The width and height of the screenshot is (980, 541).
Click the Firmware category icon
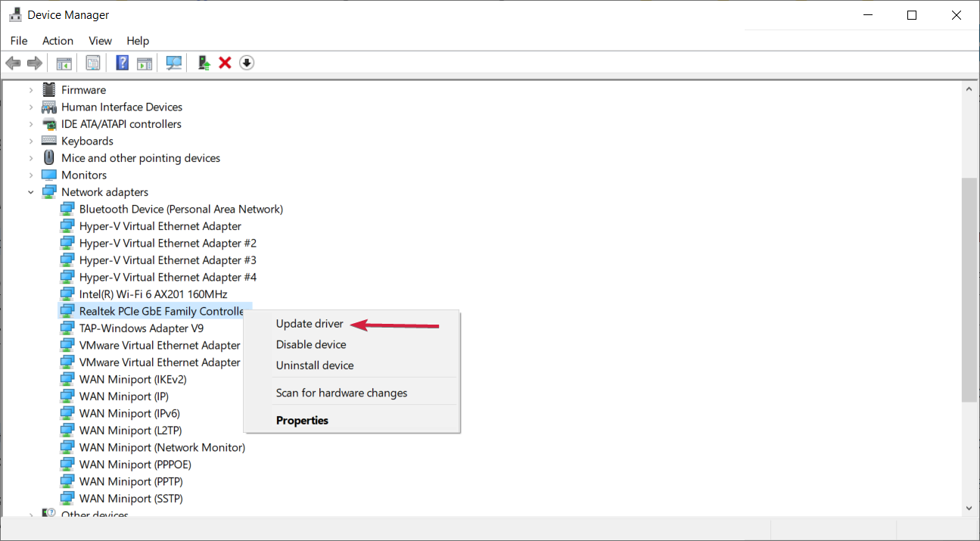click(49, 89)
